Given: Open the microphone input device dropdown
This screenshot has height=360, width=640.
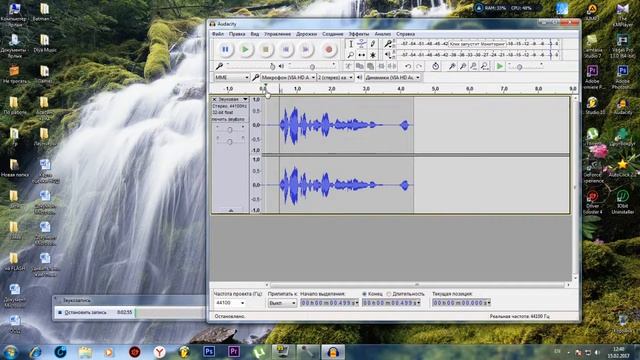Looking at the screenshot, I should point(288,77).
